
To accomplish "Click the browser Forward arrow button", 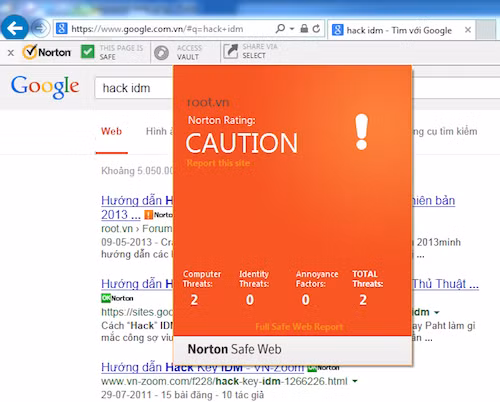I will point(40,28).
